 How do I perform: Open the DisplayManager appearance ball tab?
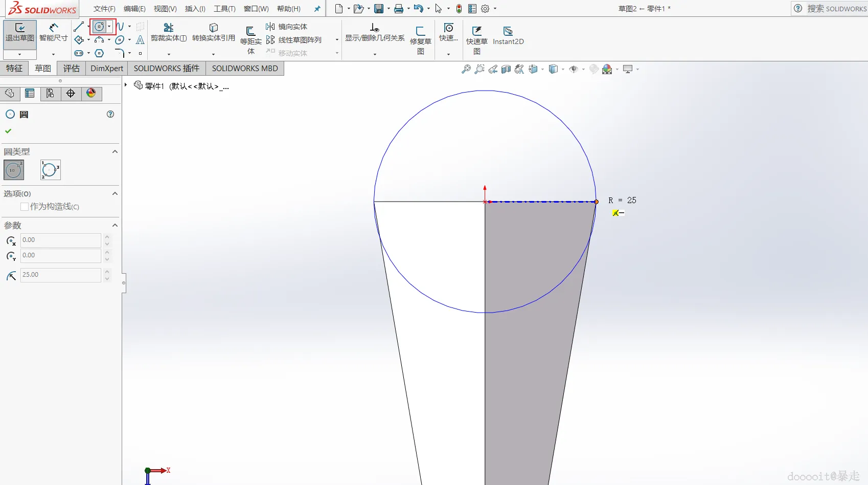coord(91,93)
